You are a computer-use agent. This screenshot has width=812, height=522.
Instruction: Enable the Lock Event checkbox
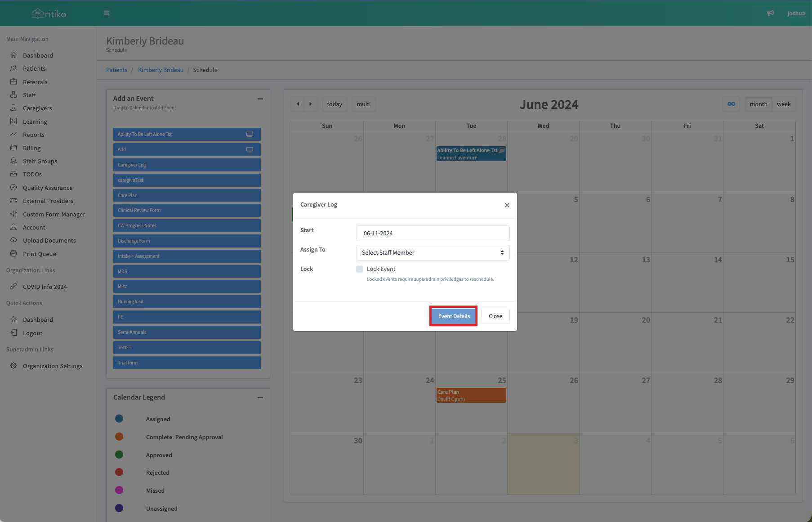pyautogui.click(x=360, y=269)
